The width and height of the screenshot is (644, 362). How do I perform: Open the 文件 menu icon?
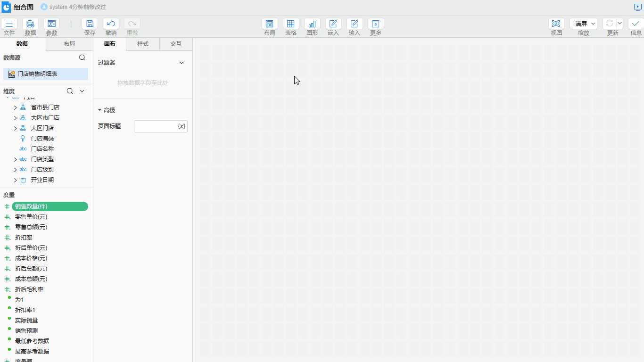pyautogui.click(x=9, y=24)
